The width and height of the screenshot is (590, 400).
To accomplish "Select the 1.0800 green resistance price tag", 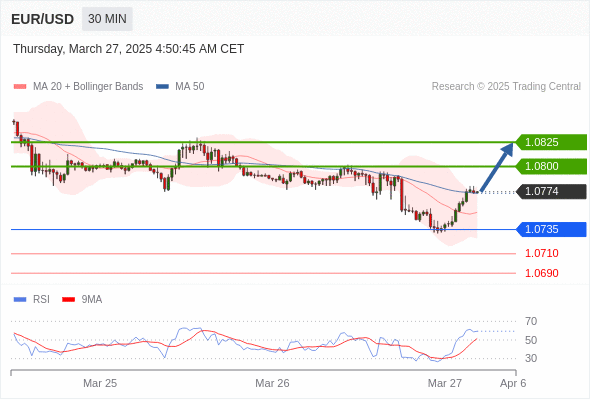I will click(551, 166).
